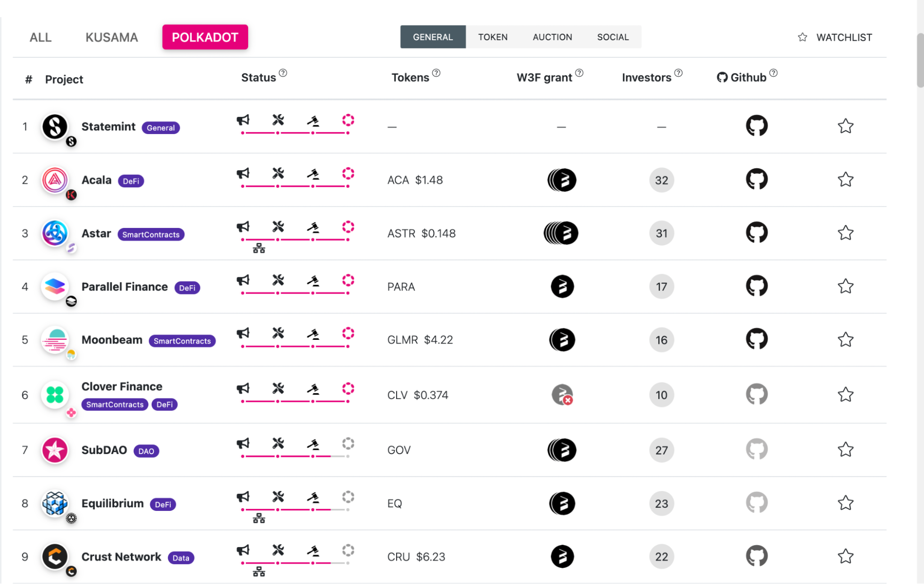
Task: Click SubDAO's 27 investors badge
Action: point(661,450)
